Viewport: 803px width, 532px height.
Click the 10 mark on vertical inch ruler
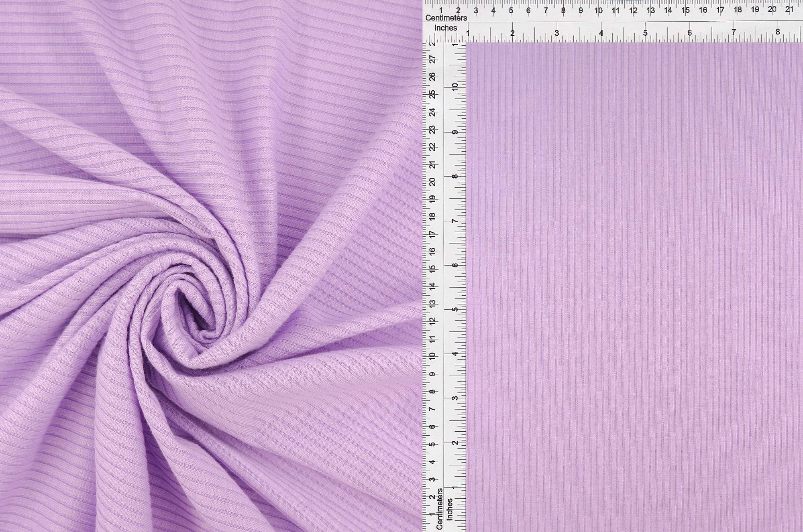454,87
